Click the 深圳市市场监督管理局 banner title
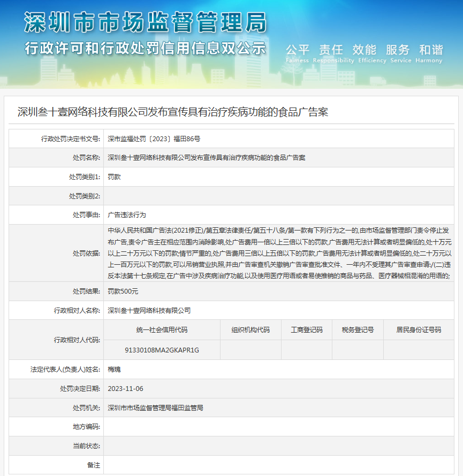Image resolution: width=463 pixels, height=476 pixels. (x=145, y=22)
